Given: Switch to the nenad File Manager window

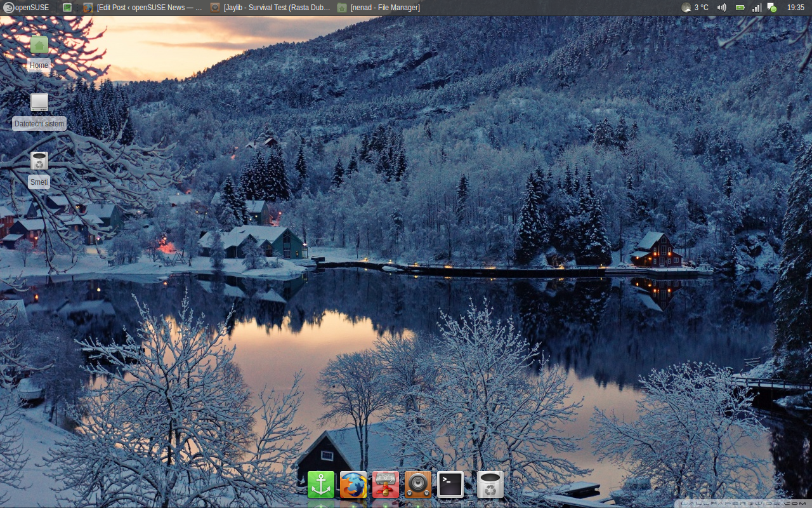Looking at the screenshot, I should tap(379, 8).
